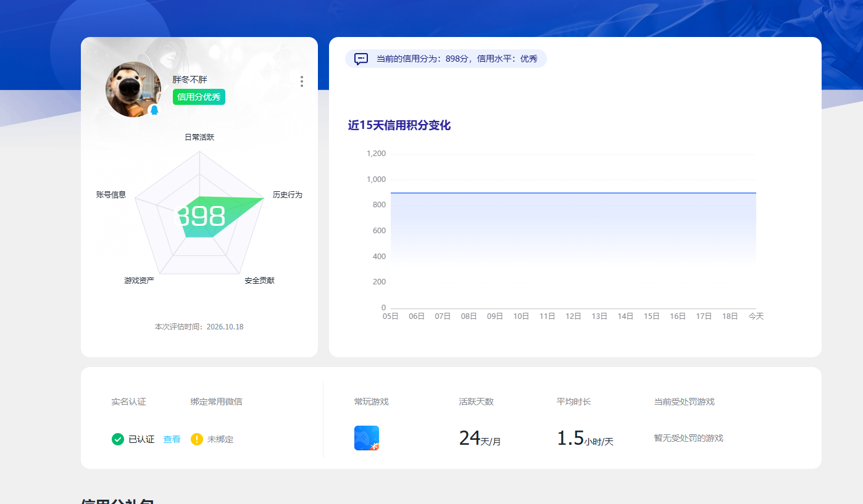Click the 绑定常用微信 heading
Image resolution: width=863 pixels, height=504 pixels.
[x=217, y=402]
